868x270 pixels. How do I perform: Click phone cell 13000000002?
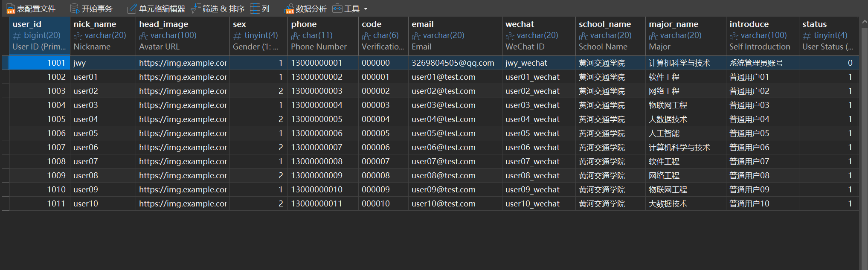click(x=323, y=77)
